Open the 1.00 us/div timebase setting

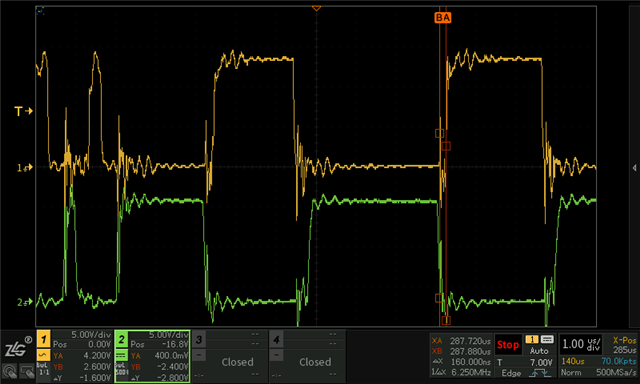tap(582, 344)
